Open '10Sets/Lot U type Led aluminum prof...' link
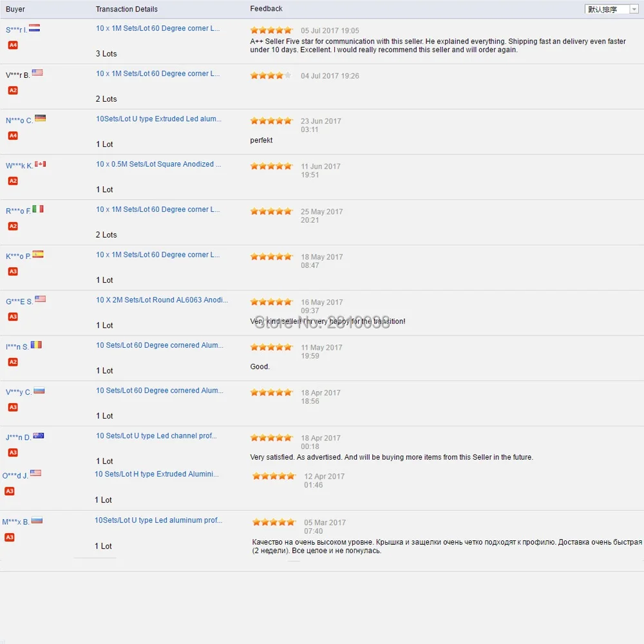This screenshot has width=644, height=644. coord(158,520)
